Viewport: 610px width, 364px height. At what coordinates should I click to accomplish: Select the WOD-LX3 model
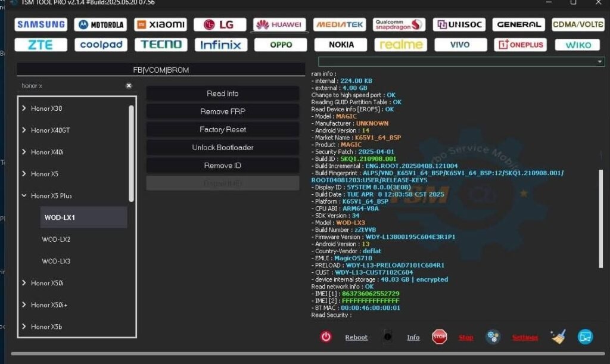pyautogui.click(x=56, y=261)
